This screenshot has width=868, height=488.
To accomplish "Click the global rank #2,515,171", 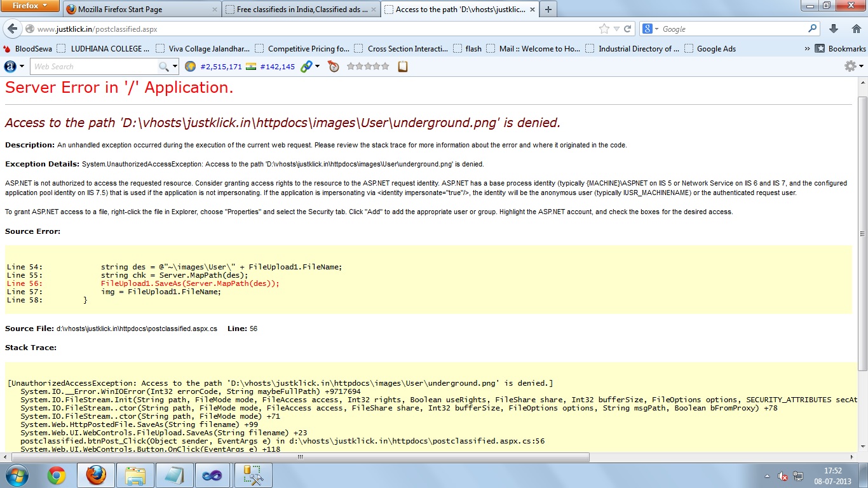I will click(221, 67).
